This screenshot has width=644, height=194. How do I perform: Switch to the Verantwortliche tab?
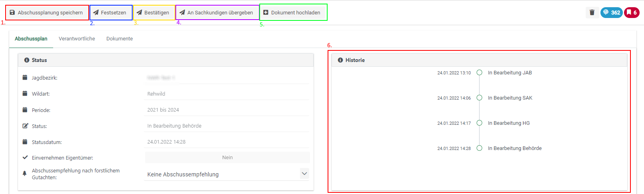pyautogui.click(x=77, y=39)
